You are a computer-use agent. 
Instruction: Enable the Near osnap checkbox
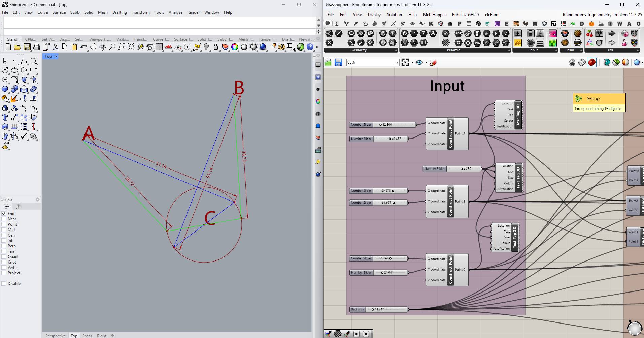point(4,219)
